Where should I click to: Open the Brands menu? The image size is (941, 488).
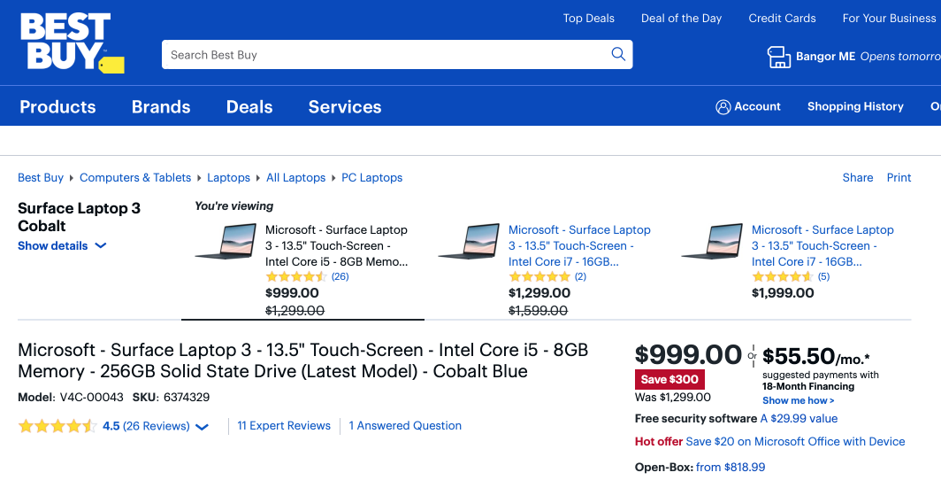(x=160, y=107)
